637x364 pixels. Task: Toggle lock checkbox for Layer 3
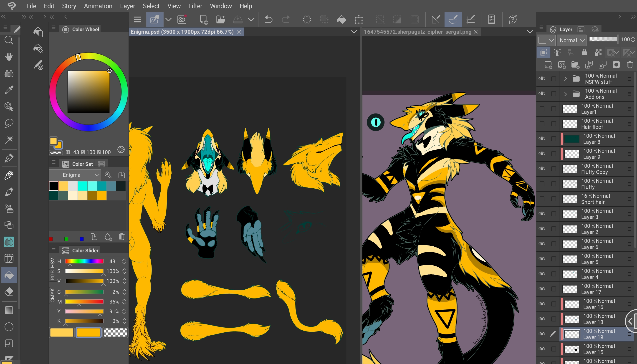coord(554,214)
